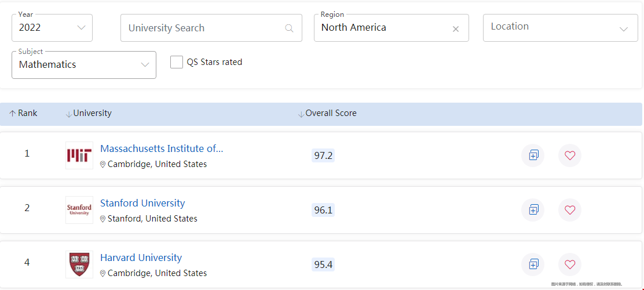Add Stanford University to the comparison list

tap(533, 210)
